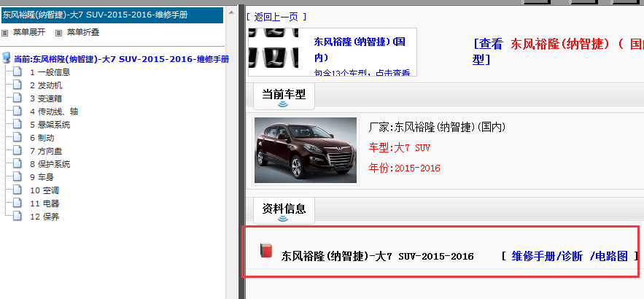This screenshot has height=299, width=644.
Task: Select the 当前车型 section tab
Action: pyautogui.click(x=284, y=96)
